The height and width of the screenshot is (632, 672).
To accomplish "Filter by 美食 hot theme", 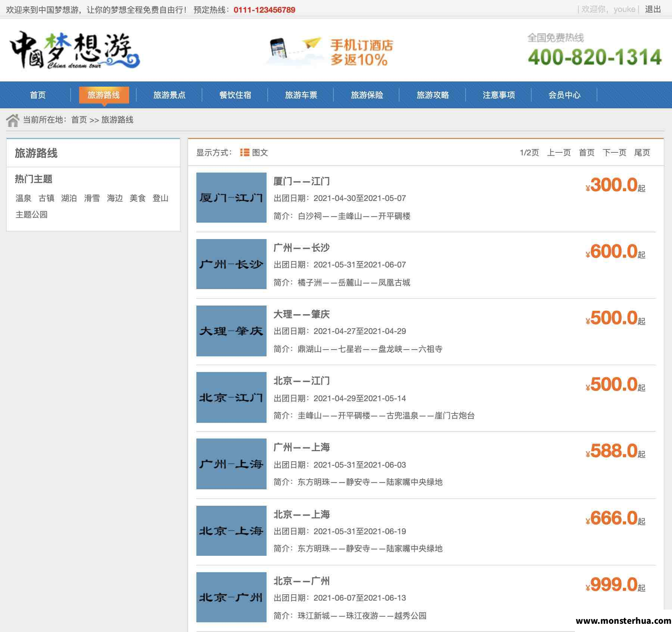I will (137, 198).
